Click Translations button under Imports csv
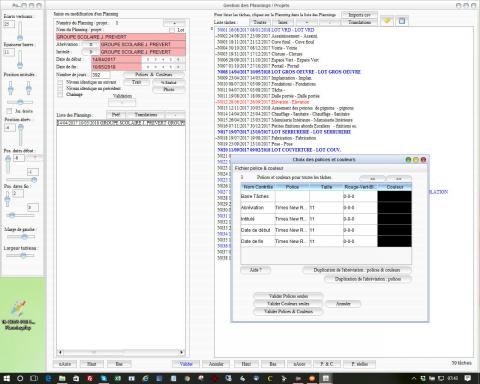The height and width of the screenshot is (384, 480). (359, 22)
